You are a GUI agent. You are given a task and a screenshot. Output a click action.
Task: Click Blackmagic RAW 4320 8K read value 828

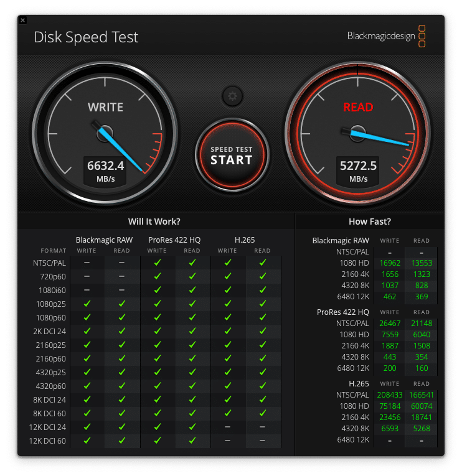[422, 286]
